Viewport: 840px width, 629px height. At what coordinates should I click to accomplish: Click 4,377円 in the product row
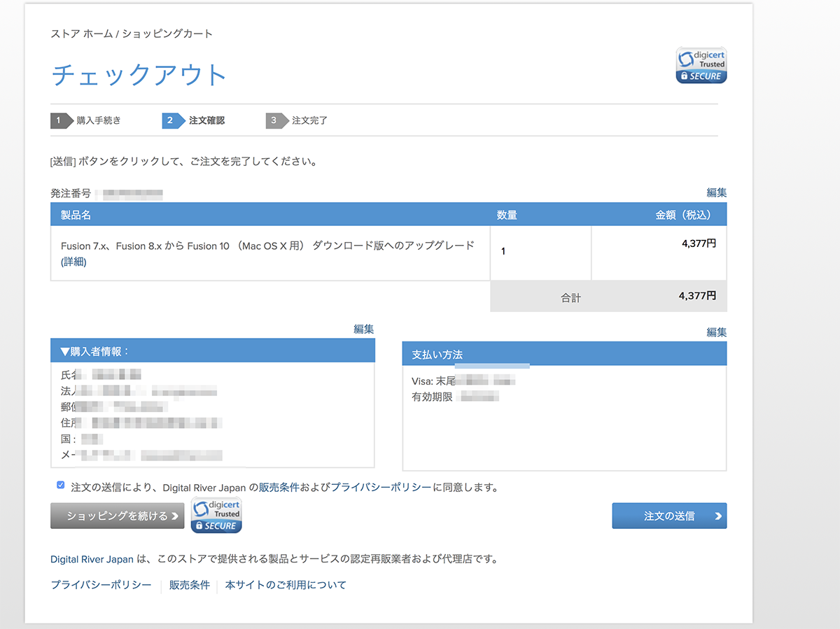pos(699,243)
